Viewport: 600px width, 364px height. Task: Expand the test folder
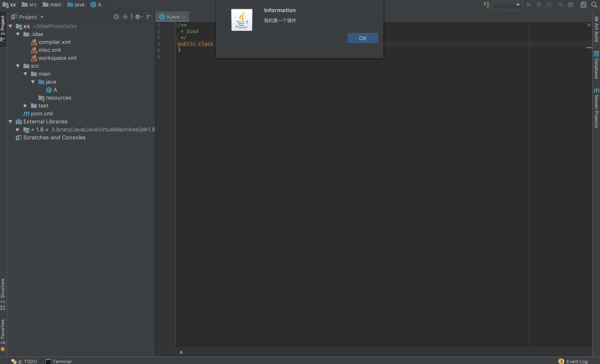pos(25,106)
